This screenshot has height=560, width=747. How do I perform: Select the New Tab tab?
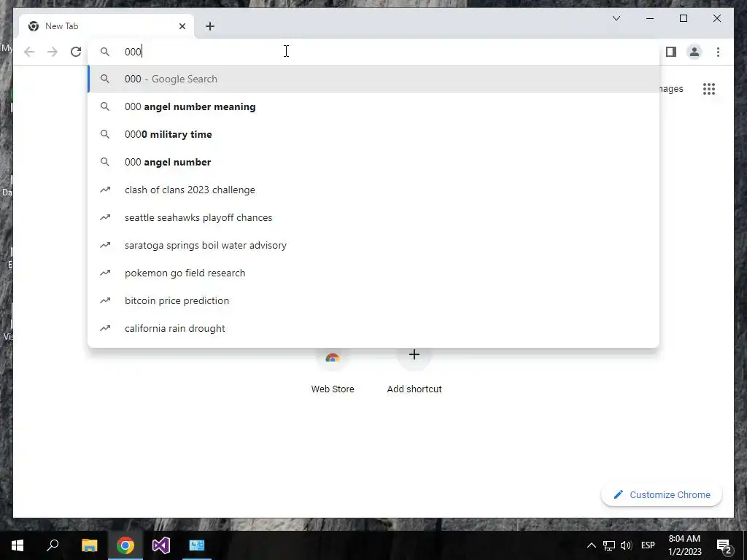click(x=107, y=26)
